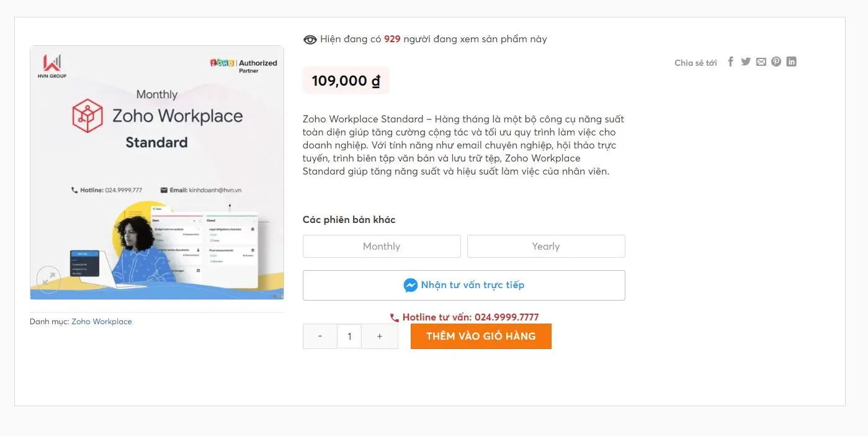Share the product on LinkedIn

point(791,61)
